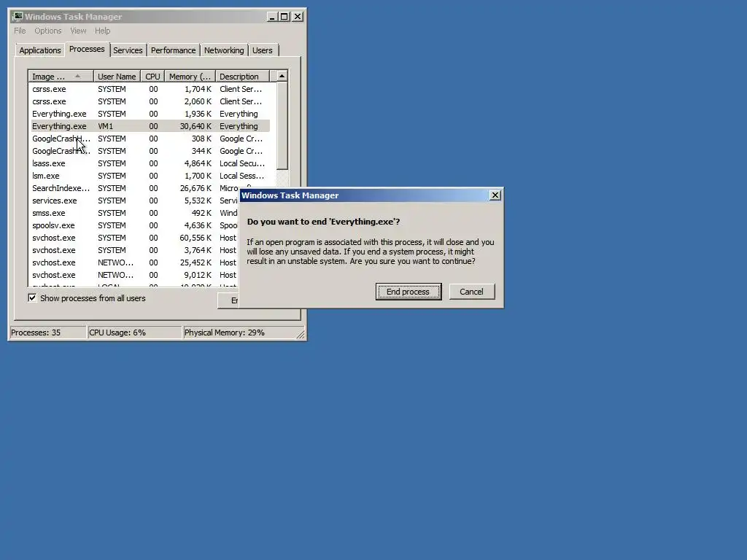Click the Task Manager title bar icon
Viewport: 747px width, 560px height.
click(x=18, y=17)
